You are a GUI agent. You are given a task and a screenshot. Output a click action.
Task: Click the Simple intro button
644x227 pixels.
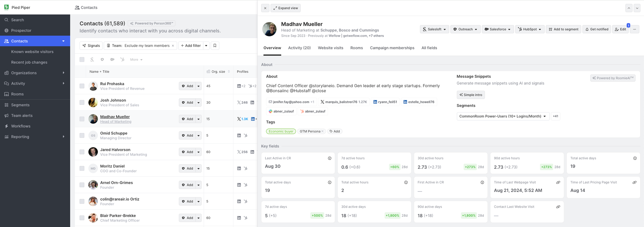pyautogui.click(x=470, y=95)
